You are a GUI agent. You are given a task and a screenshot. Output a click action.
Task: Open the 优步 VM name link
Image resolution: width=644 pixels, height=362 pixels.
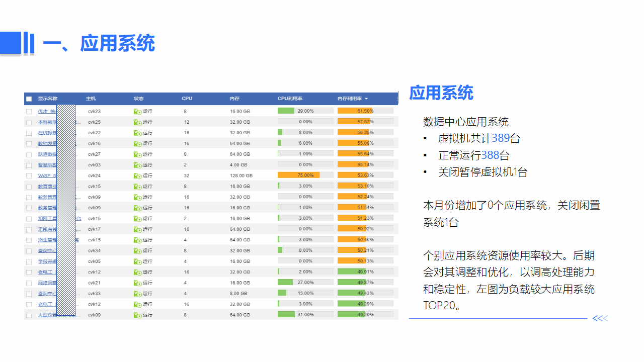pos(47,111)
